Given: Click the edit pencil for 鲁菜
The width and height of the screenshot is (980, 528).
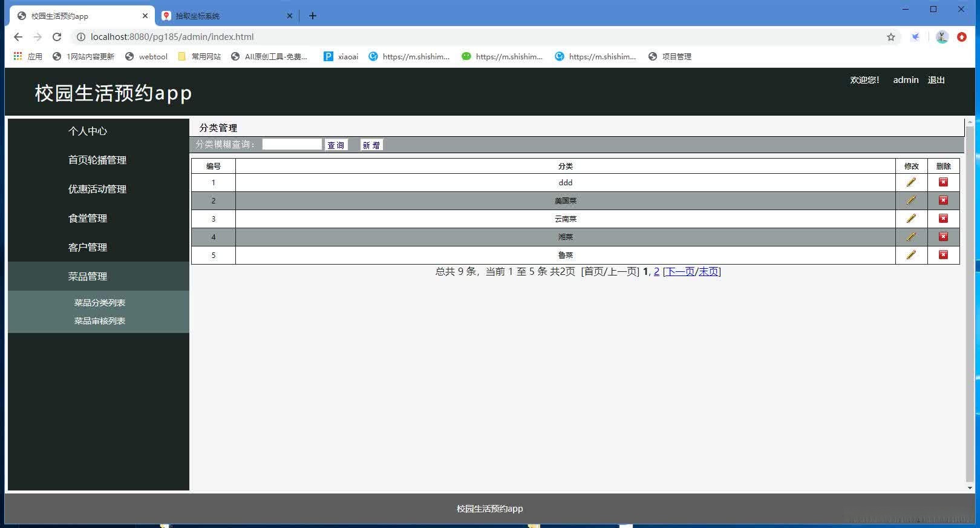Looking at the screenshot, I should pyautogui.click(x=911, y=255).
